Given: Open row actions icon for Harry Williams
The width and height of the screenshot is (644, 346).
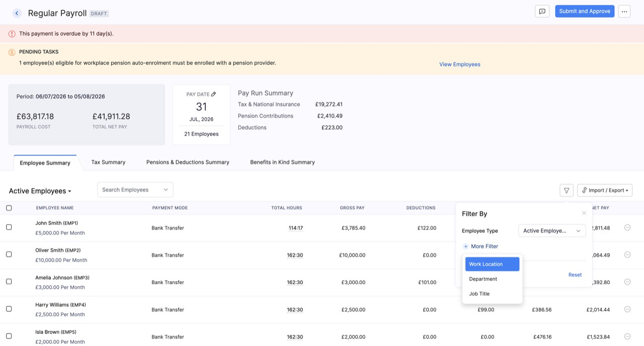Looking at the screenshot, I should pyautogui.click(x=627, y=309).
